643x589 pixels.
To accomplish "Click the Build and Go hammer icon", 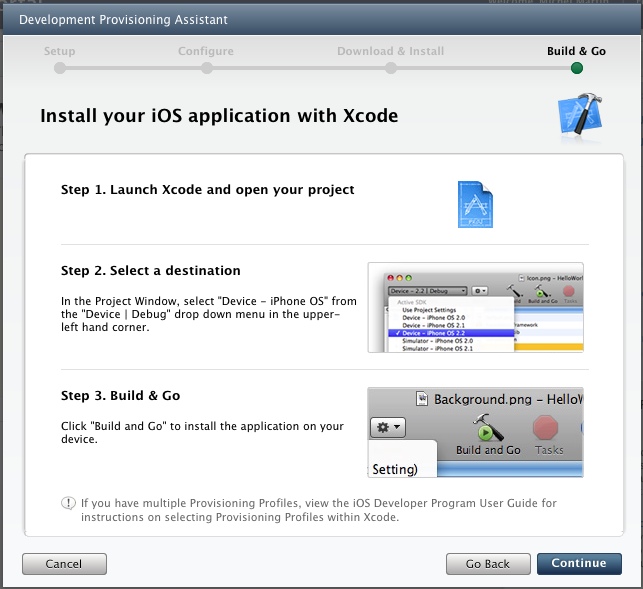I will tap(488, 427).
